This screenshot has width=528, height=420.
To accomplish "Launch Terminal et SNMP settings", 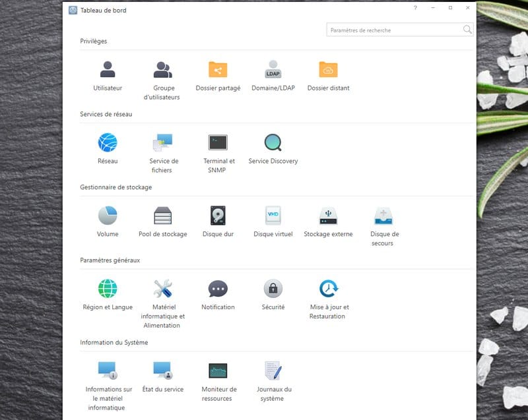I will pos(218,142).
